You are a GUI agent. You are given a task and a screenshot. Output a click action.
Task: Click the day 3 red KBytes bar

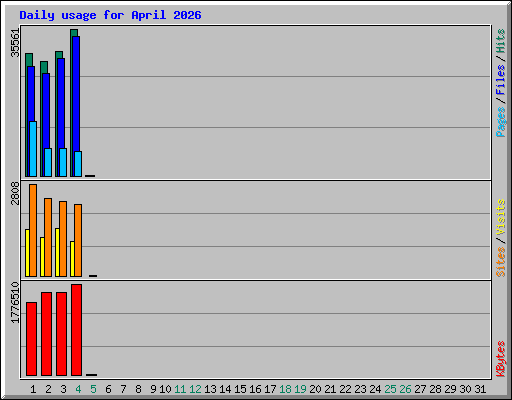pyautogui.click(x=61, y=334)
